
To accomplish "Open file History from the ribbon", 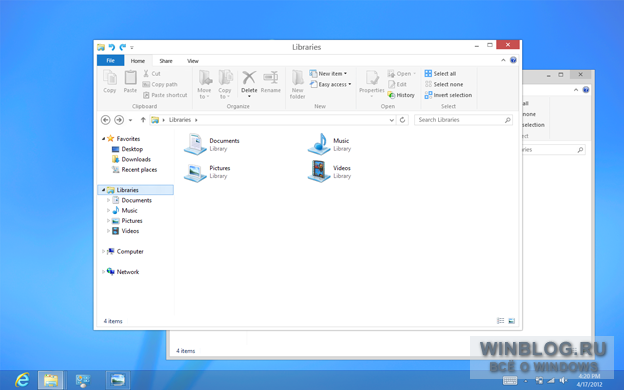I will coord(401,95).
